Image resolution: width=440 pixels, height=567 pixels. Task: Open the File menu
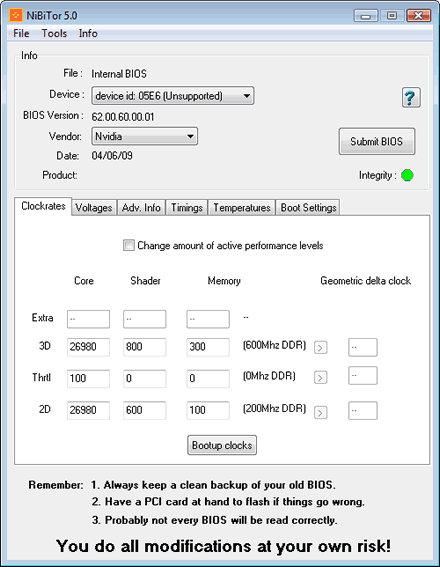[x=21, y=33]
